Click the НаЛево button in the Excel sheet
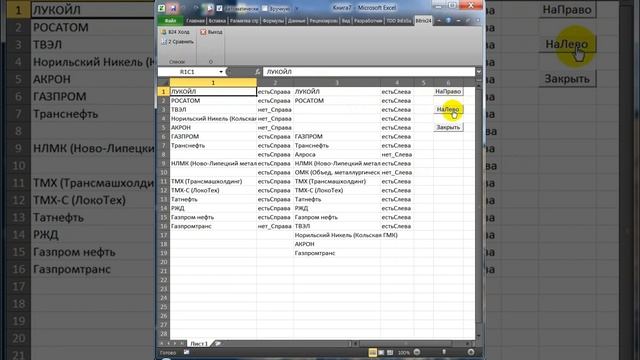 click(448, 109)
